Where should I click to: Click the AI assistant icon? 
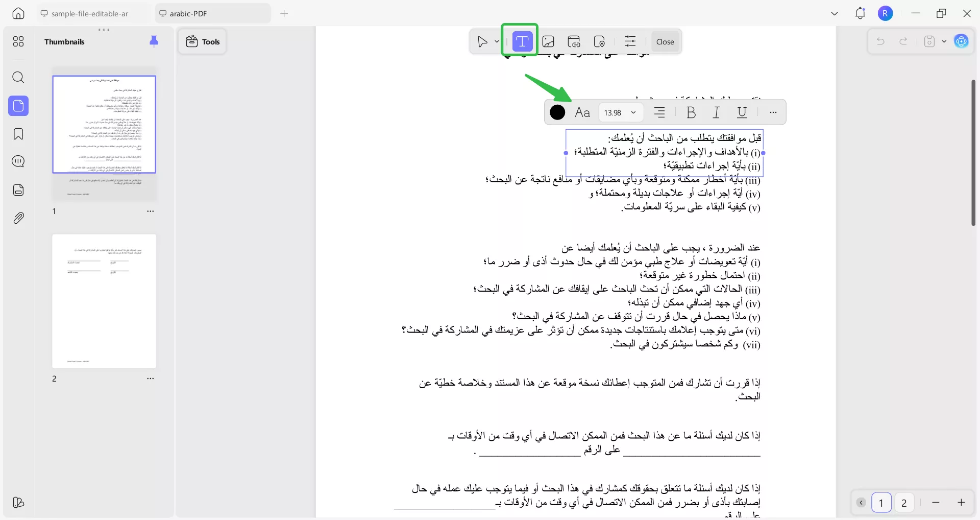[962, 41]
